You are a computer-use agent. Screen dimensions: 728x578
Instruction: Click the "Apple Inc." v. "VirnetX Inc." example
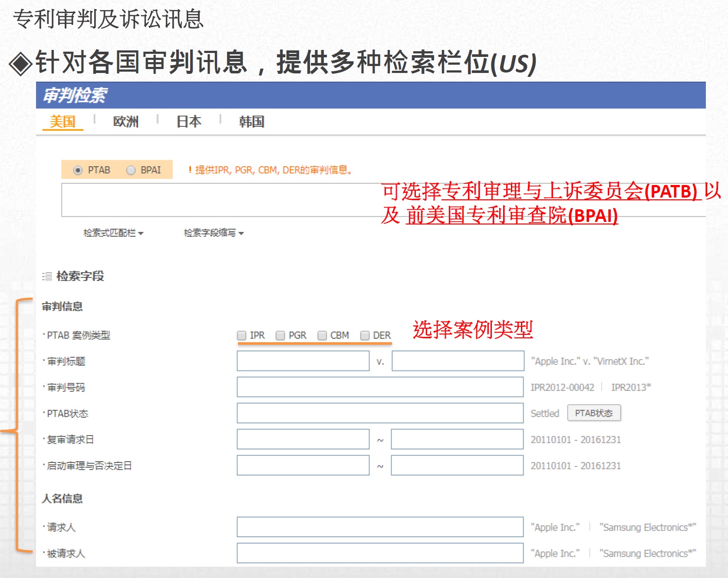pyautogui.click(x=590, y=361)
